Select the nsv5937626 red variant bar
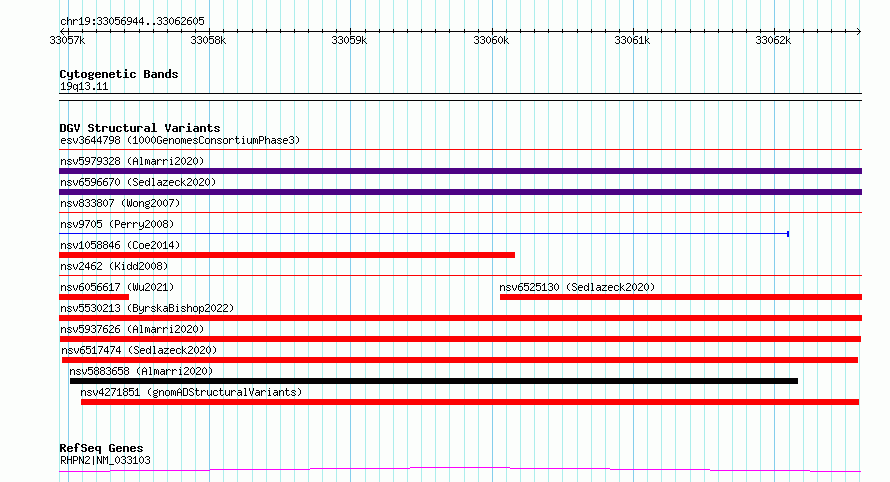This screenshot has width=890, height=482. [460, 339]
